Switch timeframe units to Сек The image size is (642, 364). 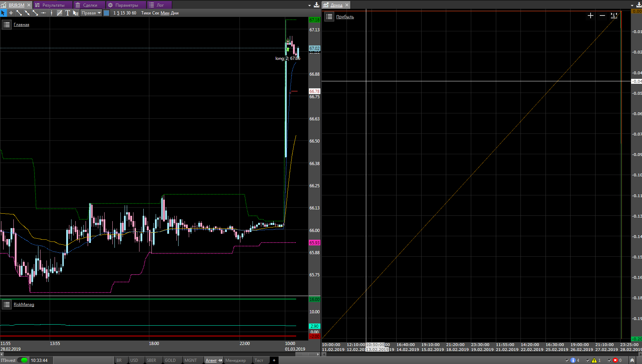pyautogui.click(x=156, y=13)
